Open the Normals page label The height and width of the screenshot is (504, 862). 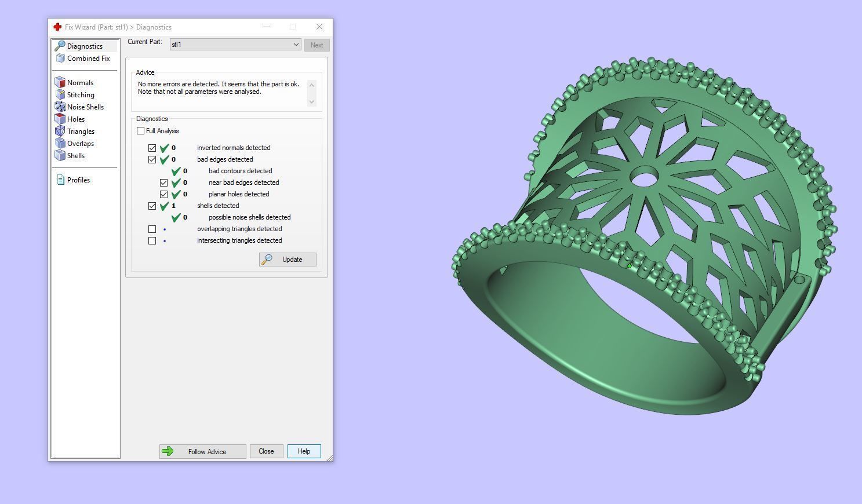(80, 83)
